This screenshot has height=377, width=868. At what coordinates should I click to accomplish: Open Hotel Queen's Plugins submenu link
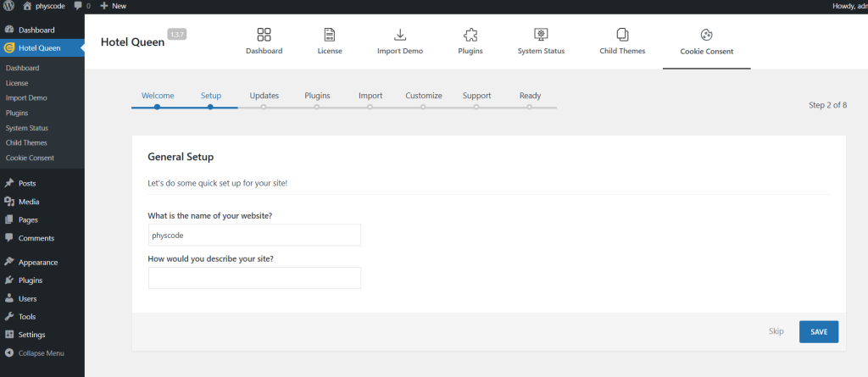tap(17, 113)
